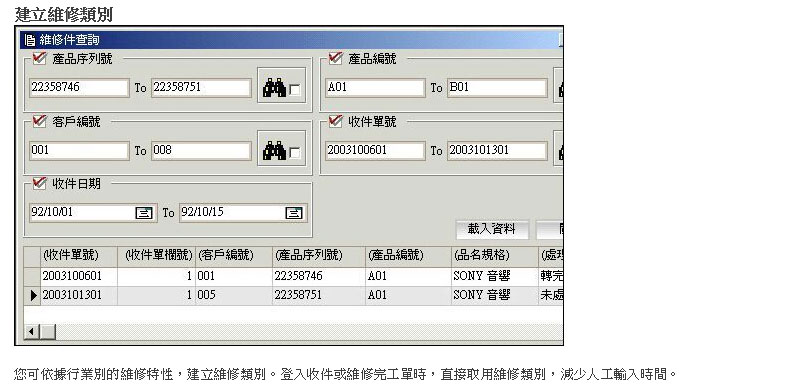
Task: Click the (產品編號) column header
Action: [x=408, y=256]
